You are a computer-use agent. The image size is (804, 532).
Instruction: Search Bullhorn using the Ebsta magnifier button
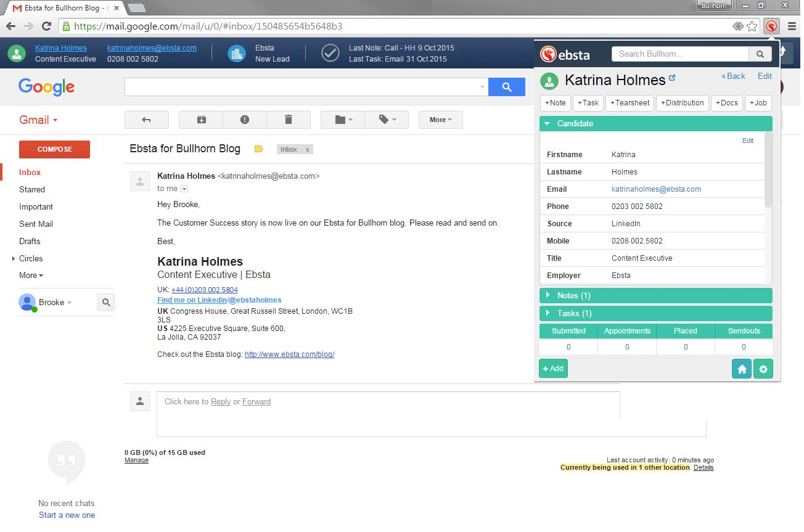point(760,54)
